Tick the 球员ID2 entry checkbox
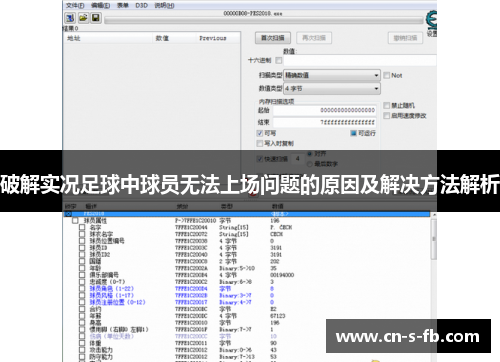This screenshot has height=362, width=500. [x=82, y=254]
